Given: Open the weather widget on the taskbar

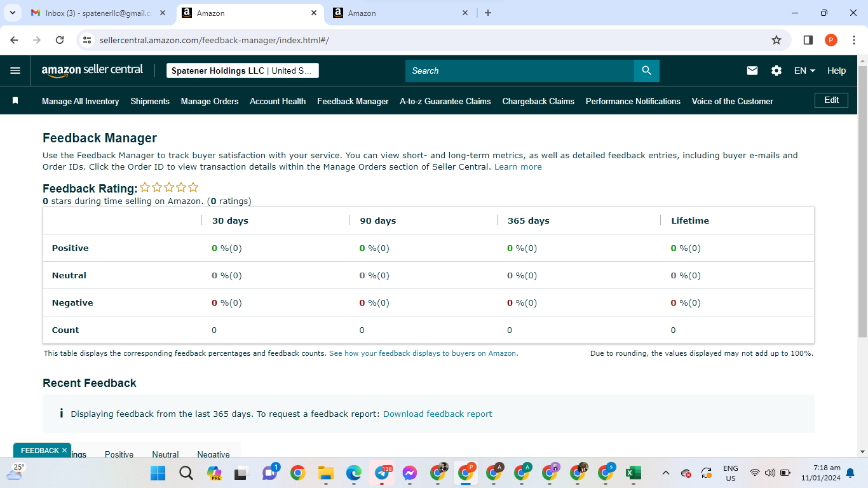Looking at the screenshot, I should [15, 471].
